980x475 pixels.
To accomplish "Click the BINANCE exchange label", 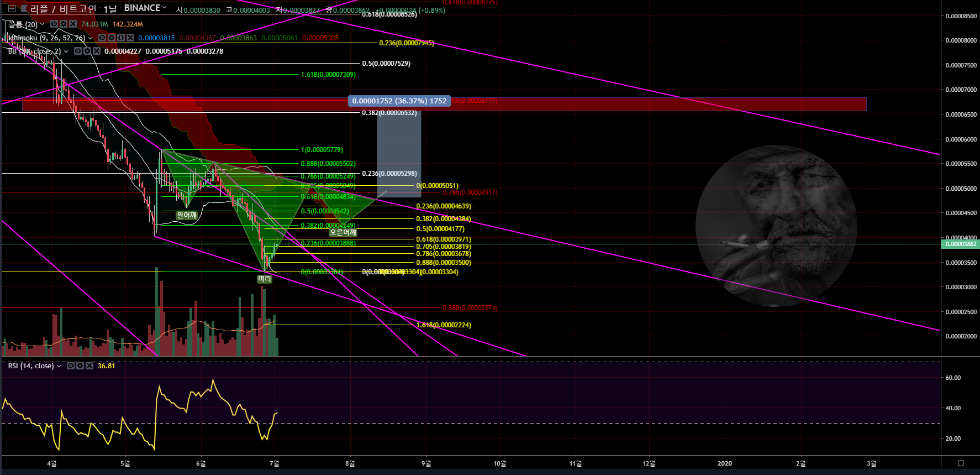I will (x=142, y=8).
